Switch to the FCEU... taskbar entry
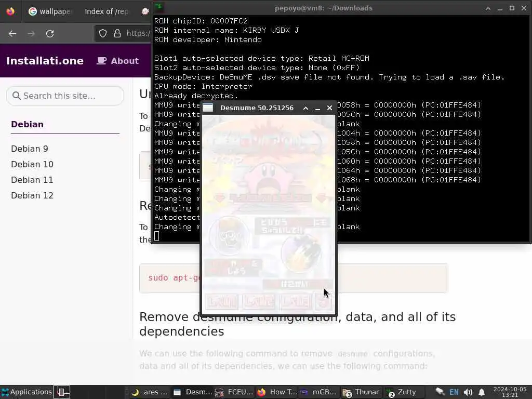532x399 pixels. (x=234, y=392)
